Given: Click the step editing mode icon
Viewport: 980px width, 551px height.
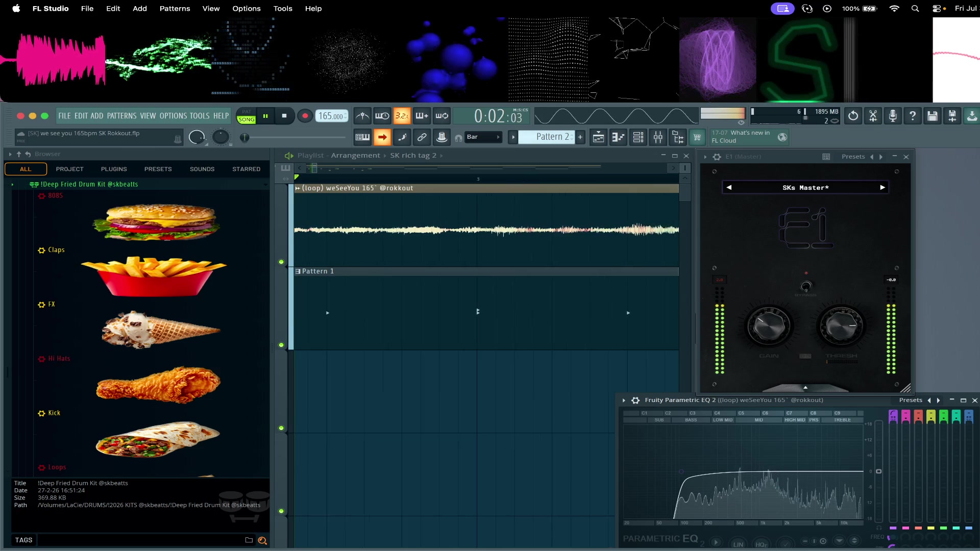Looking at the screenshot, I should (402, 137).
